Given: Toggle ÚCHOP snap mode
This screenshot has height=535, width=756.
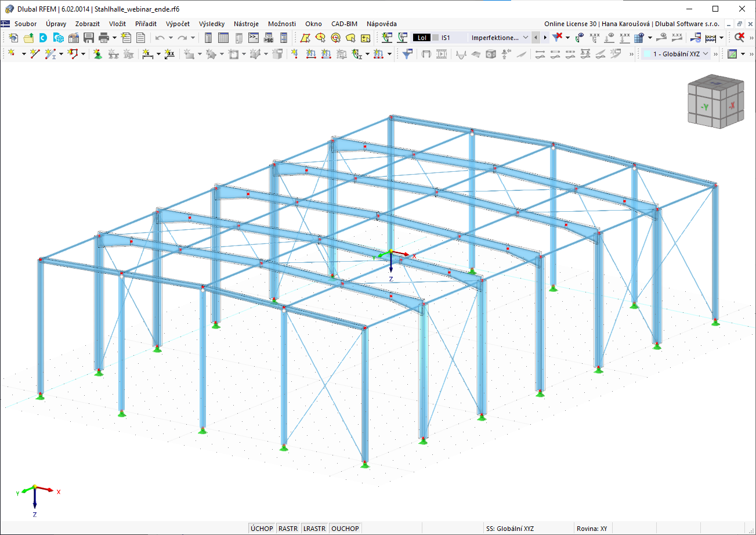Looking at the screenshot, I should [262, 529].
